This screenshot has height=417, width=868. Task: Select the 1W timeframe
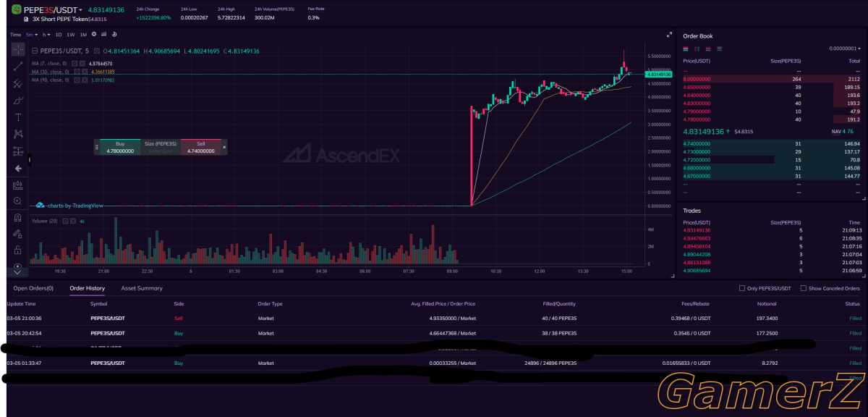pyautogui.click(x=71, y=34)
